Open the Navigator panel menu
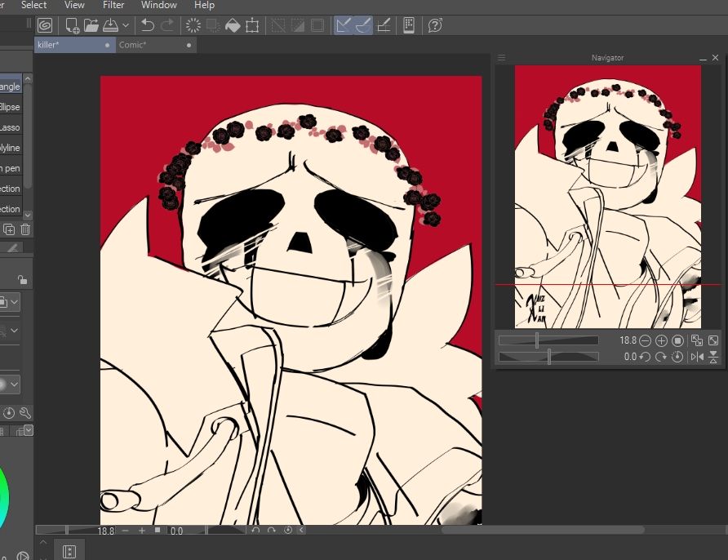This screenshot has height=560, width=728. [501, 58]
